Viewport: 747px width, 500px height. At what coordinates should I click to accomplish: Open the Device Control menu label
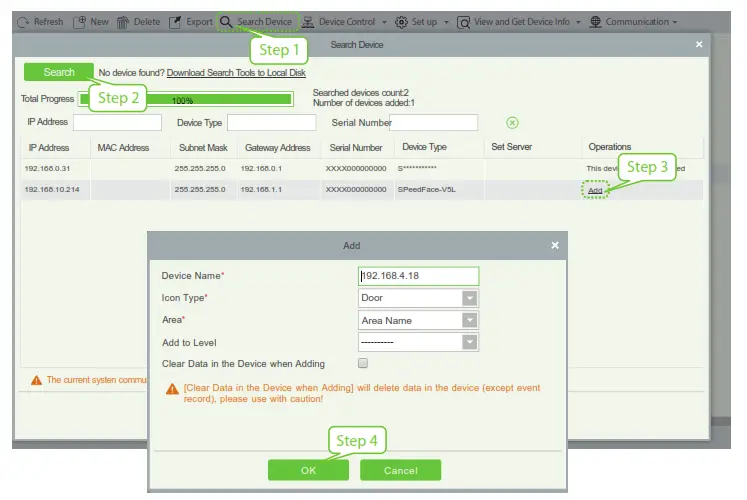pos(347,22)
